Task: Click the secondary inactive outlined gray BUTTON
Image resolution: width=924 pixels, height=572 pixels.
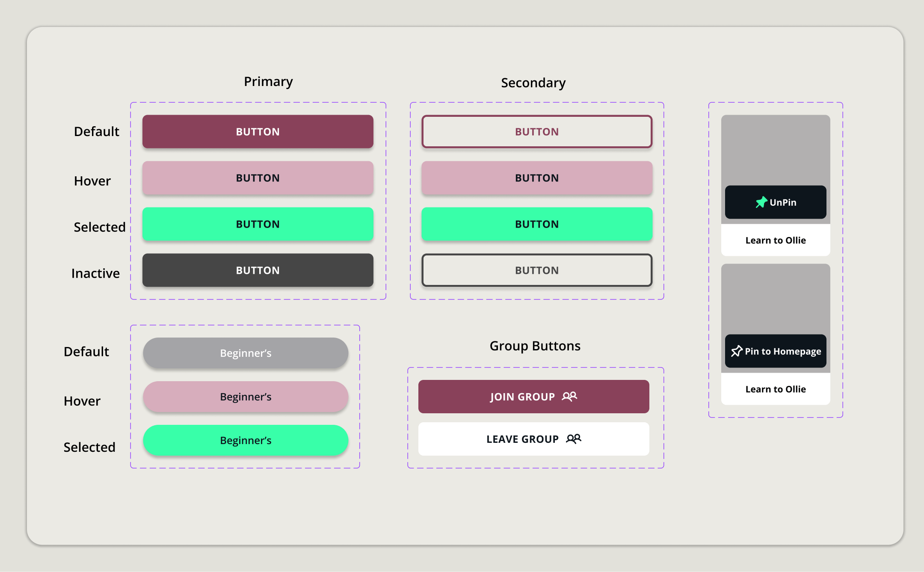Action: pyautogui.click(x=536, y=270)
